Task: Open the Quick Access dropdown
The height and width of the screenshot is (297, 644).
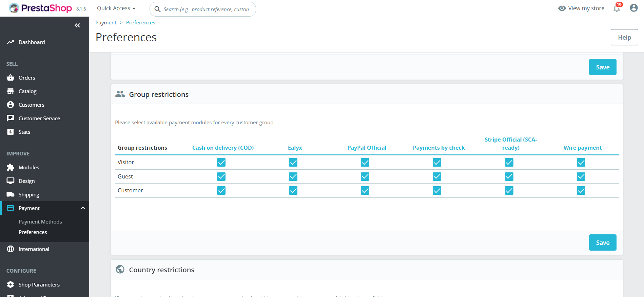Action: (116, 8)
